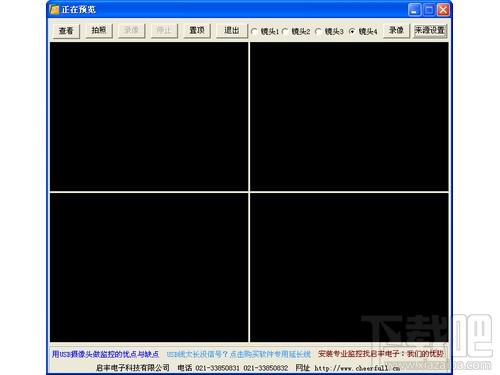Viewport: 500px width, 375px height.
Task: Click the bottom-left camera preview pane
Action: click(x=149, y=267)
